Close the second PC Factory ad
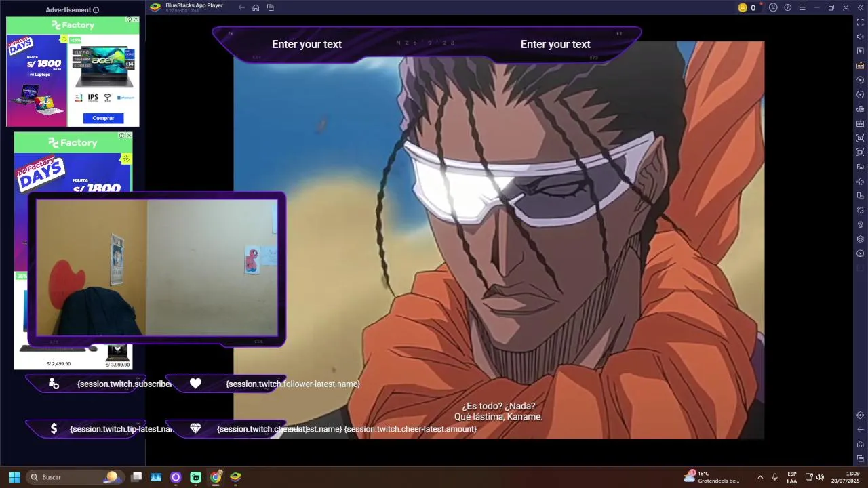This screenshot has height=488, width=868. point(129,136)
